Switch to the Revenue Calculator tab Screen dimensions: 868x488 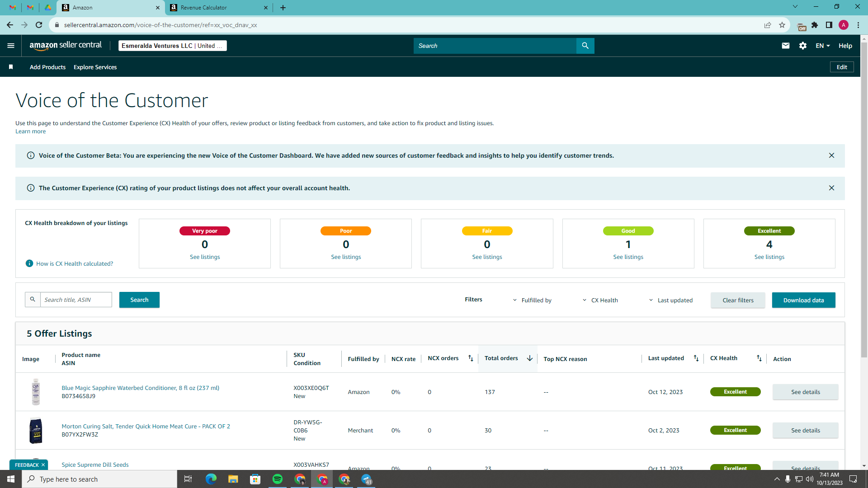click(219, 8)
